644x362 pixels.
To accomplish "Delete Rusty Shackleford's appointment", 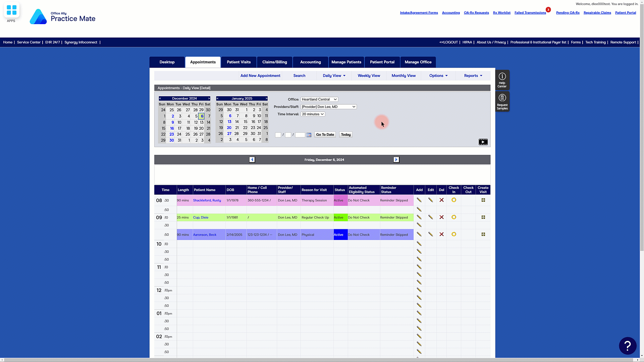I will click(x=441, y=200).
